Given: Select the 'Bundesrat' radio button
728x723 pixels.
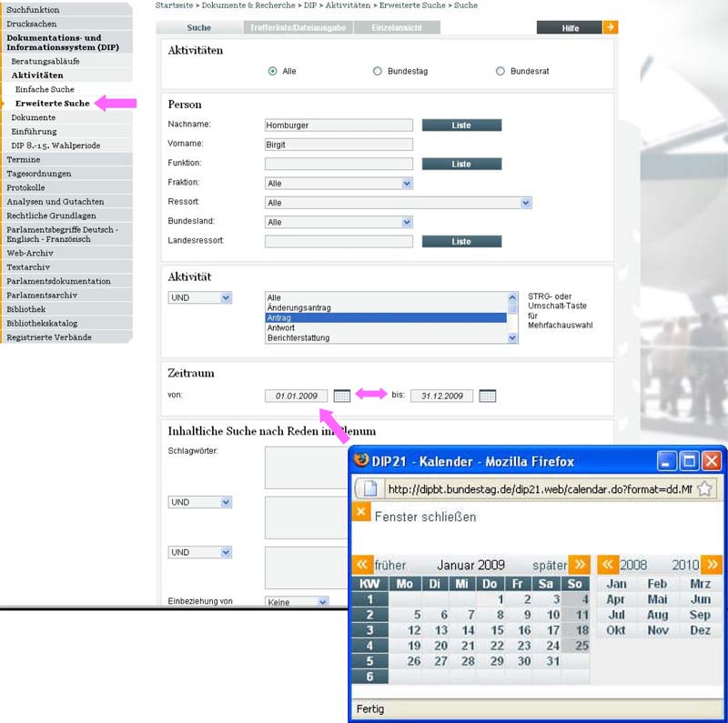Looking at the screenshot, I should tap(500, 71).
